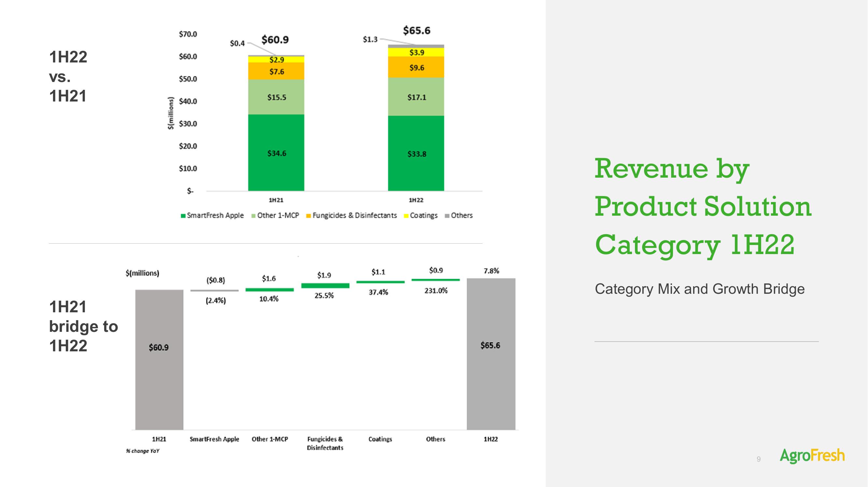This screenshot has height=487, width=868.
Task: Select the $33.8 SmartFresh Apple segment in 1H22
Action: tap(416, 153)
